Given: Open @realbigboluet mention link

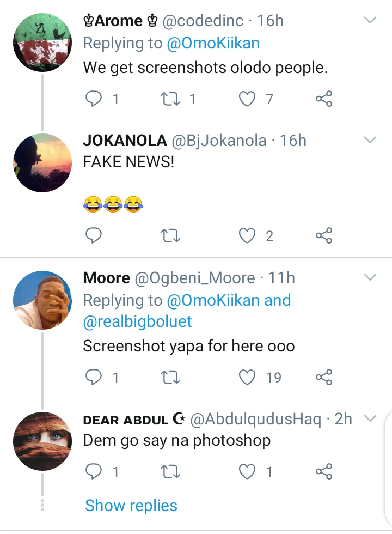Looking at the screenshot, I should (137, 321).
